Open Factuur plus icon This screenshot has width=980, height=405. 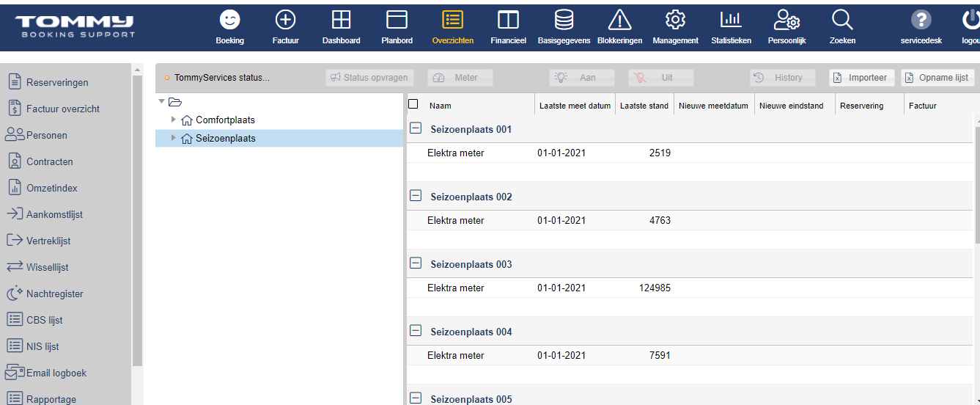pyautogui.click(x=285, y=20)
